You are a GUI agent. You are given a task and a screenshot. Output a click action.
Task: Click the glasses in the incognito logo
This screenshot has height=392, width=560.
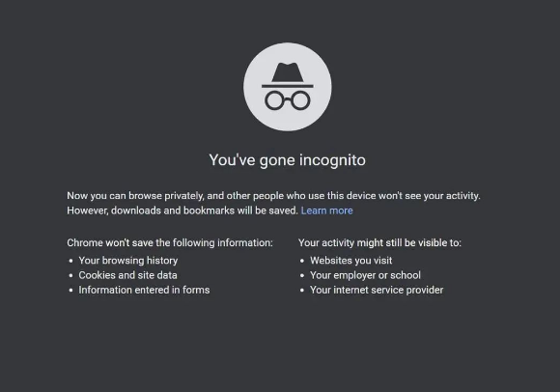(288, 100)
